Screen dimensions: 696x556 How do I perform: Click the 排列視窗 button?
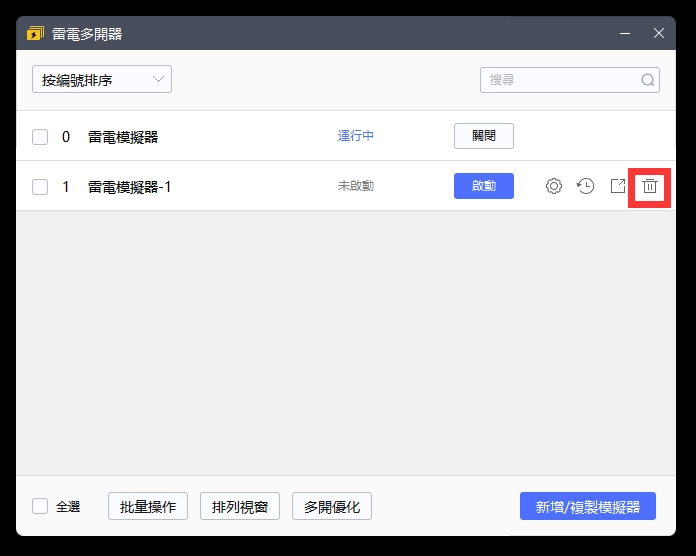coord(240,506)
